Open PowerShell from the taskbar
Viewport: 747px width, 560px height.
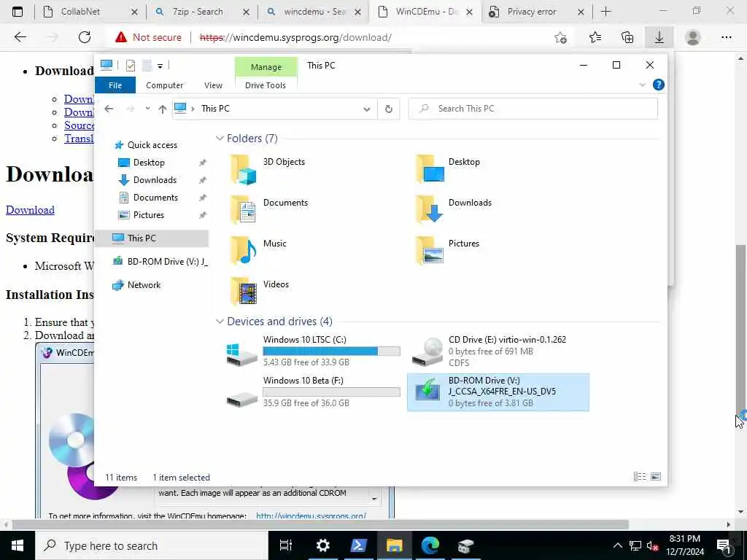pos(358,545)
